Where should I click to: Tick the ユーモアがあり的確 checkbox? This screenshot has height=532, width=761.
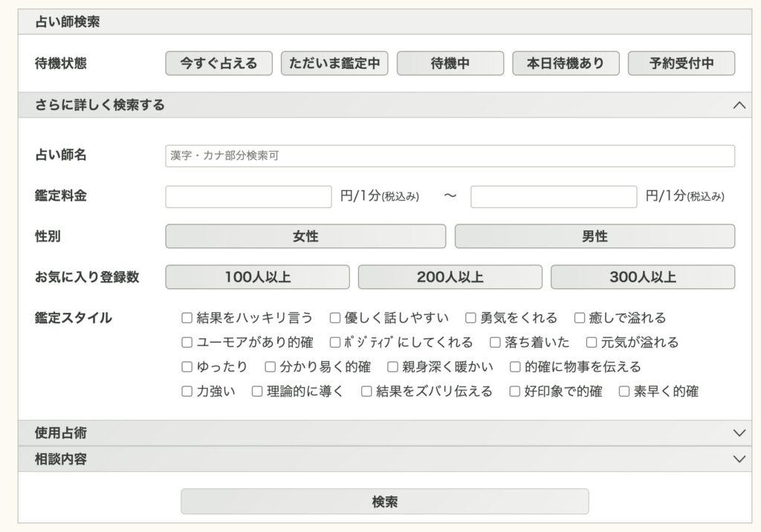(187, 343)
